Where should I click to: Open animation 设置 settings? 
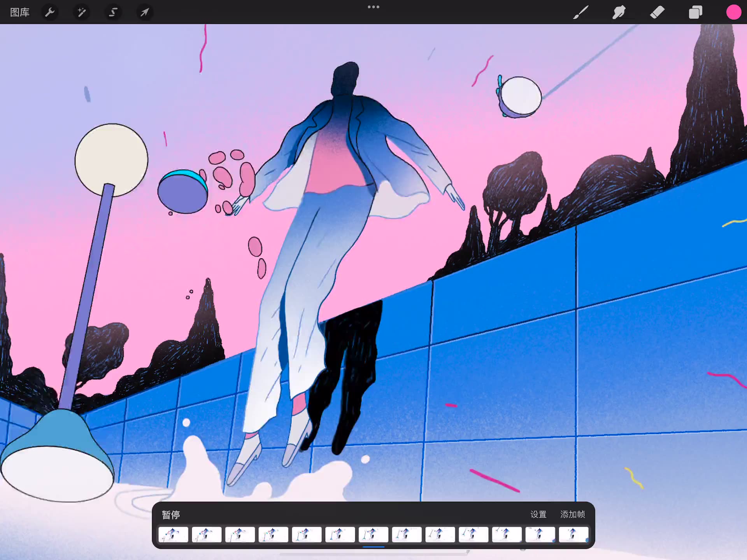pyautogui.click(x=538, y=514)
